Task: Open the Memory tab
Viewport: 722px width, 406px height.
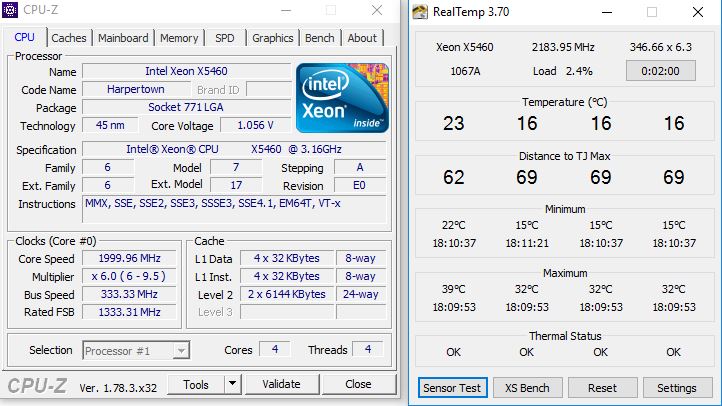Action: 179,38
